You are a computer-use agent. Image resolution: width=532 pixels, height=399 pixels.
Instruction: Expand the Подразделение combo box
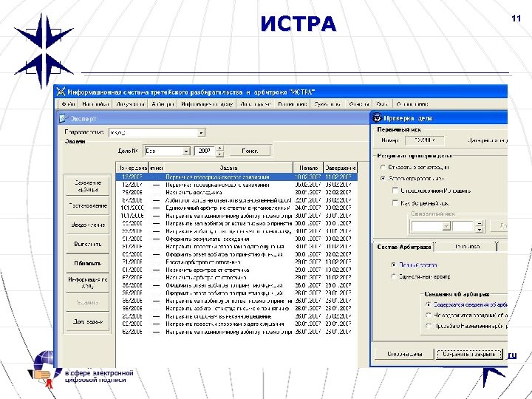coord(201,133)
